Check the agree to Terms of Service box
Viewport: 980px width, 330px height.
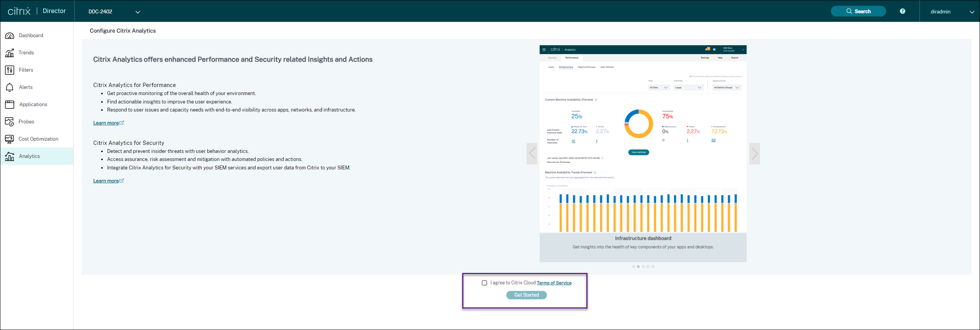click(x=484, y=283)
